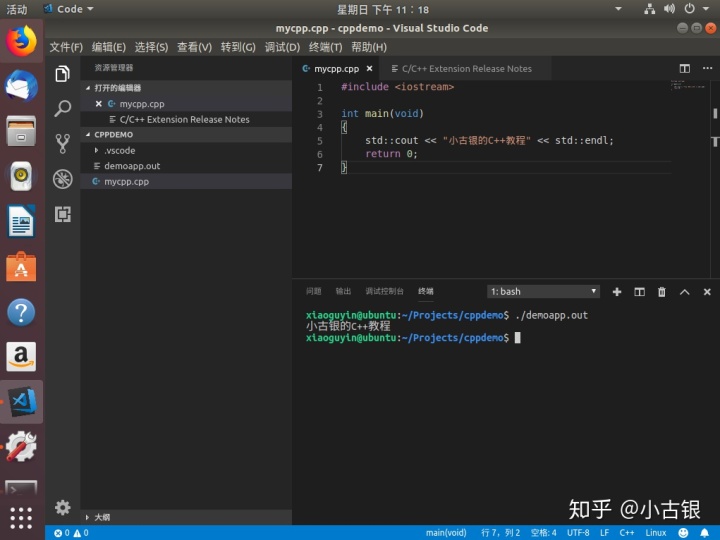Change end of line via LF status

click(604, 533)
